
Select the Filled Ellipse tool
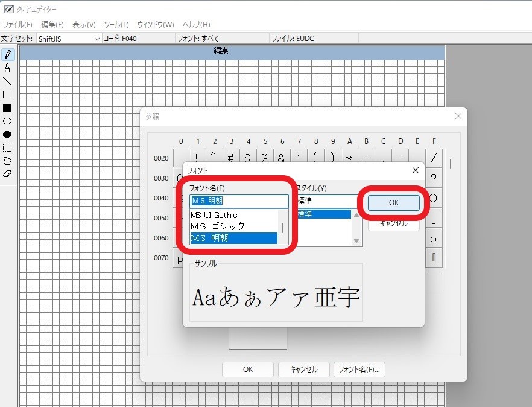7,134
